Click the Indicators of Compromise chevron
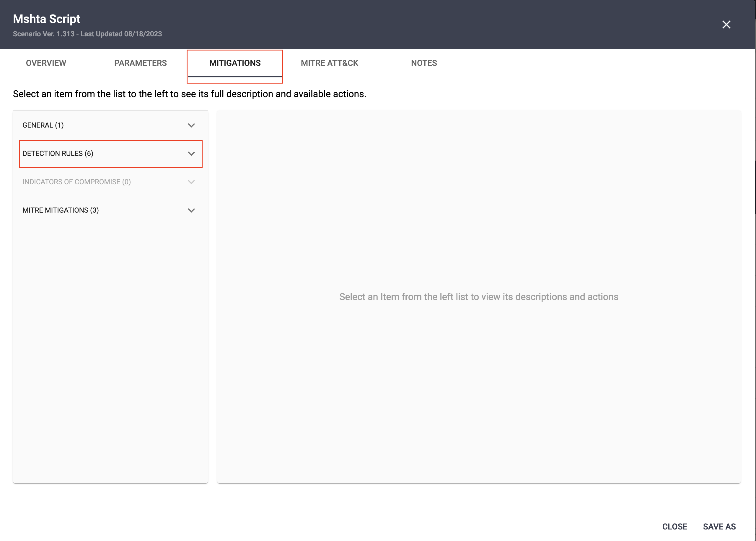The width and height of the screenshot is (756, 541). 191,182
